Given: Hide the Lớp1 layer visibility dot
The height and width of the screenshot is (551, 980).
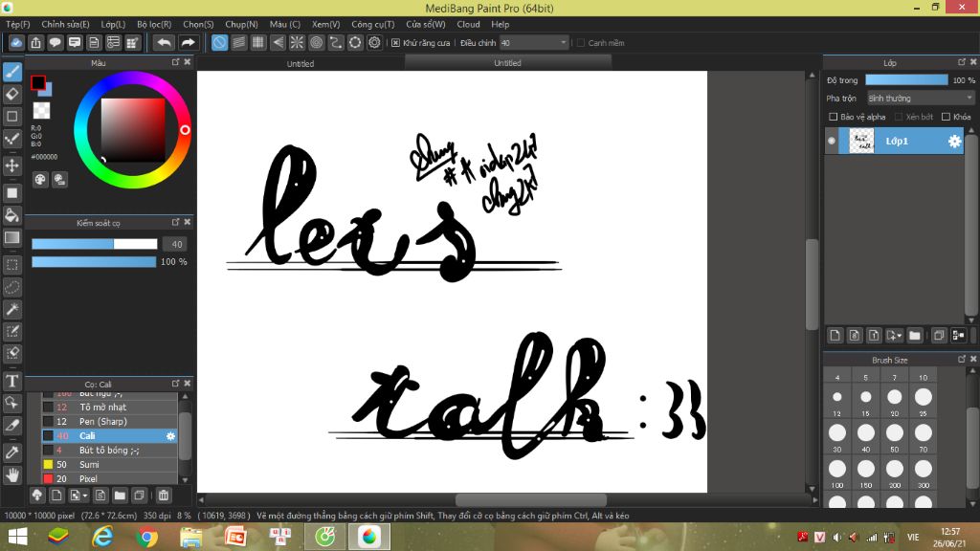Looking at the screenshot, I should [832, 142].
